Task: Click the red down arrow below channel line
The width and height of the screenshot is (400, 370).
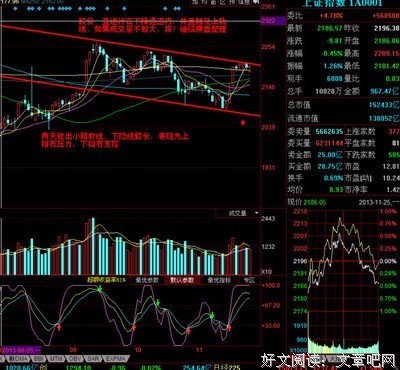Action: [x=243, y=122]
